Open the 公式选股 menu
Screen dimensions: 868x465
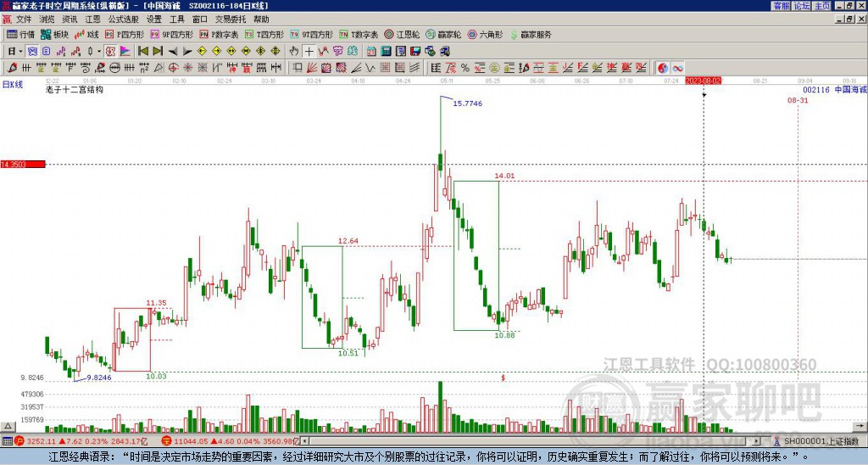[x=124, y=20]
